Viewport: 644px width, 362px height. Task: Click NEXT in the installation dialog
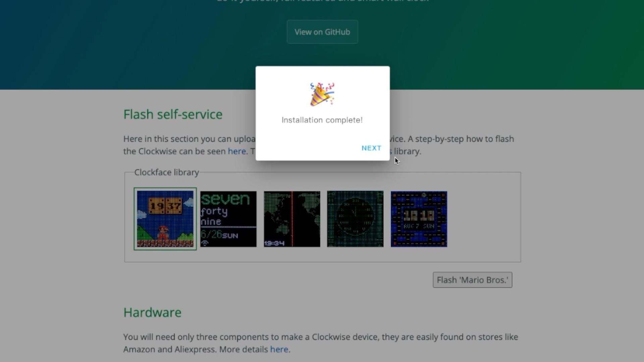coord(371,148)
